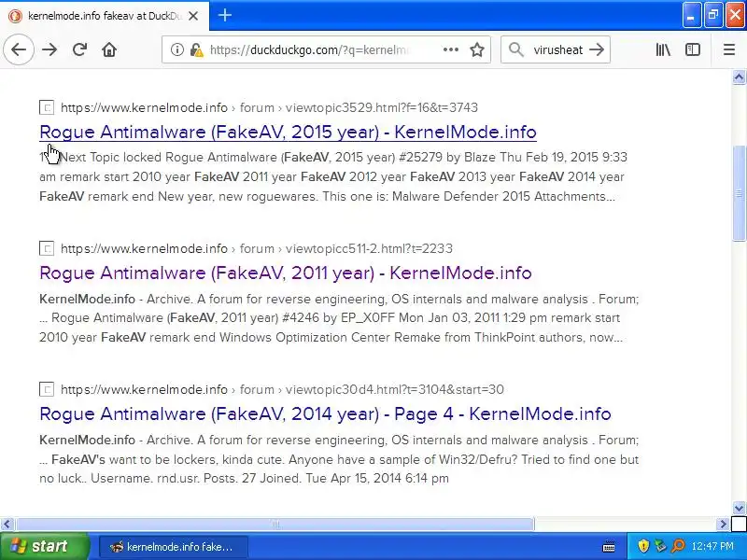This screenshot has width=747, height=560.
Task: Click the 12:47 PM system clock
Action: click(x=712, y=546)
